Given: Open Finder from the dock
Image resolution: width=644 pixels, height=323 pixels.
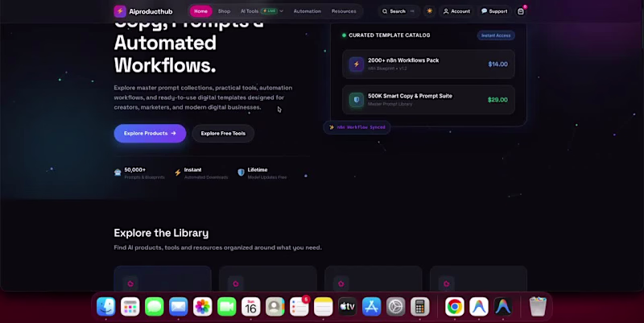Looking at the screenshot, I should [106, 307].
